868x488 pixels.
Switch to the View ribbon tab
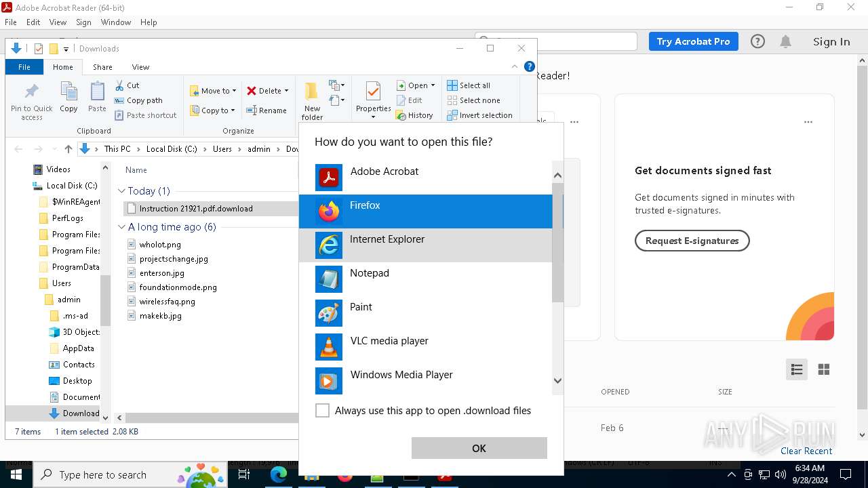point(140,67)
